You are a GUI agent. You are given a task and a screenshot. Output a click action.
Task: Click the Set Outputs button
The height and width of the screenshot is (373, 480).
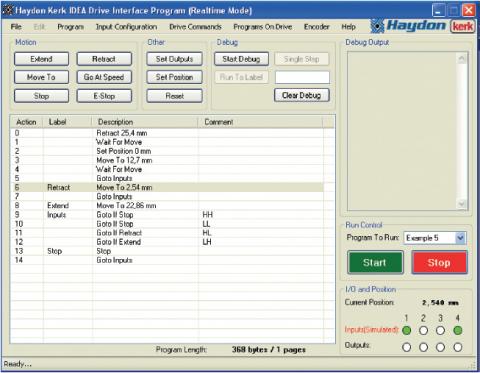(174, 59)
